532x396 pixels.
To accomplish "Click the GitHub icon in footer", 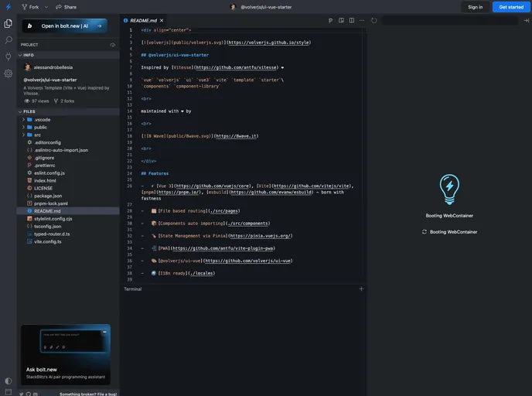I will [x=29, y=394].
